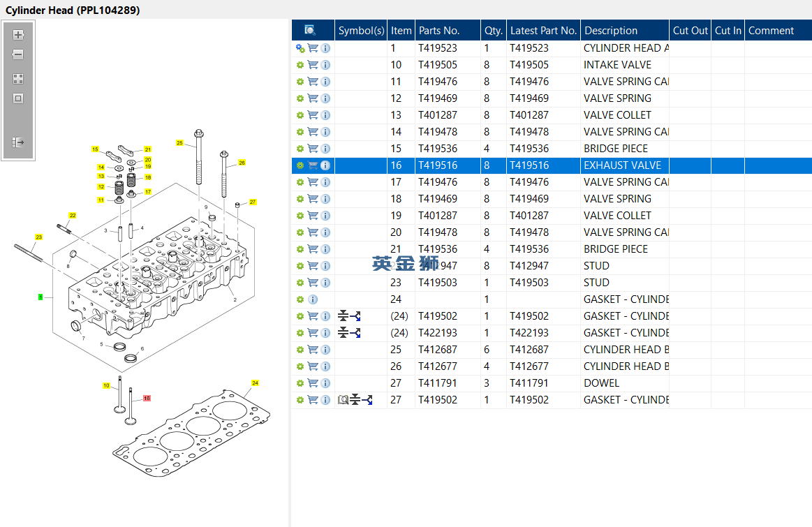This screenshot has width=812, height=527.
Task: Click callout 24 on gasket diagram
Action: click(255, 383)
